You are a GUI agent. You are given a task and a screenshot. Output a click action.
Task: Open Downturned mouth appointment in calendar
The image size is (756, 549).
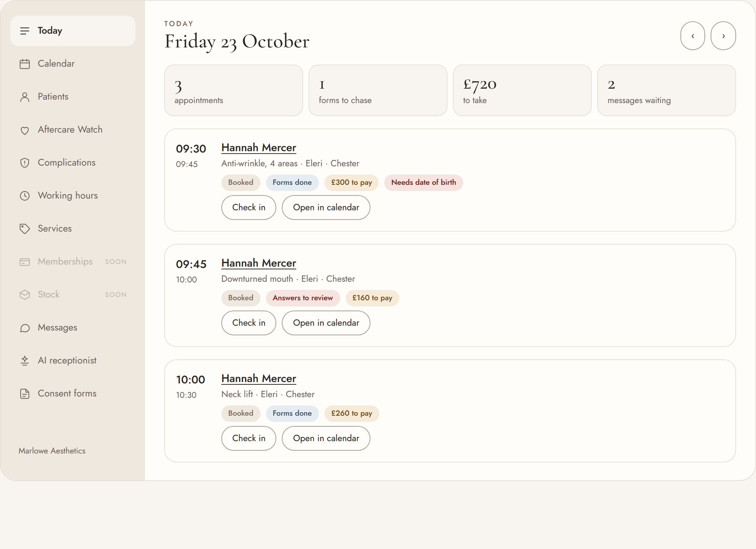tap(326, 323)
